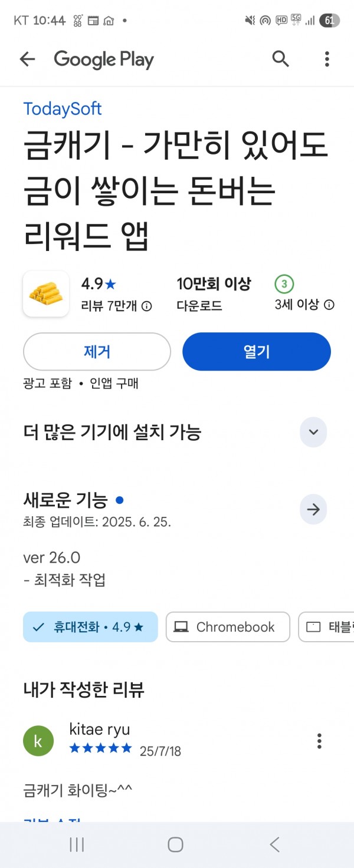Open the TodaySoft developer link

[63, 109]
